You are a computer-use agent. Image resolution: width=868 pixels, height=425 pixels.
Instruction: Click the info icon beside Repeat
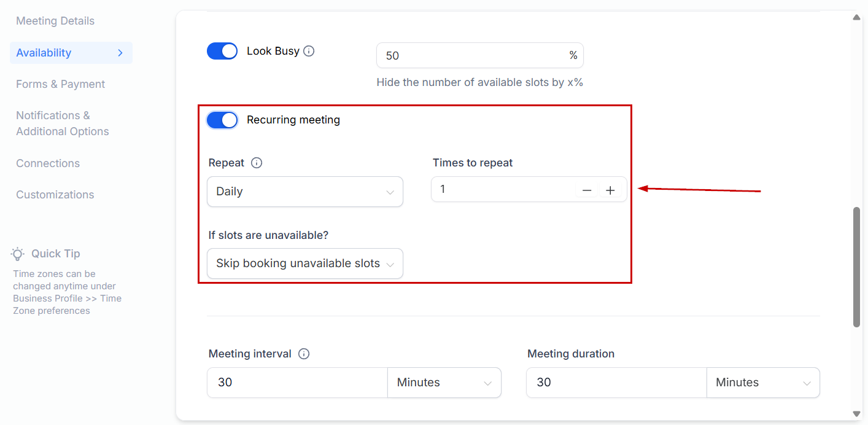pyautogui.click(x=257, y=163)
